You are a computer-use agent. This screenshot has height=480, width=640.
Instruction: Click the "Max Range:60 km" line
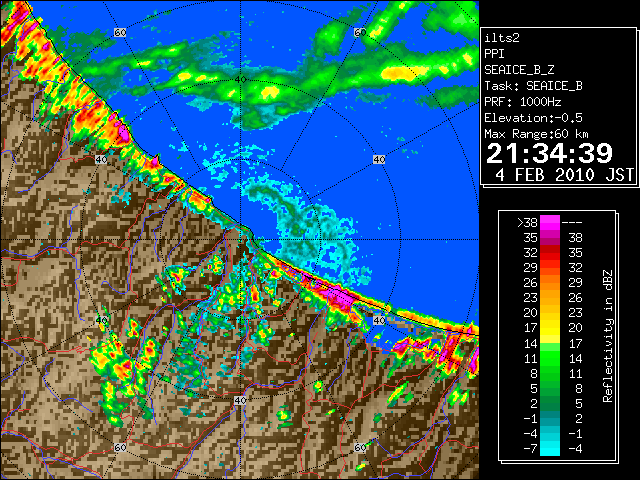(x=536, y=134)
